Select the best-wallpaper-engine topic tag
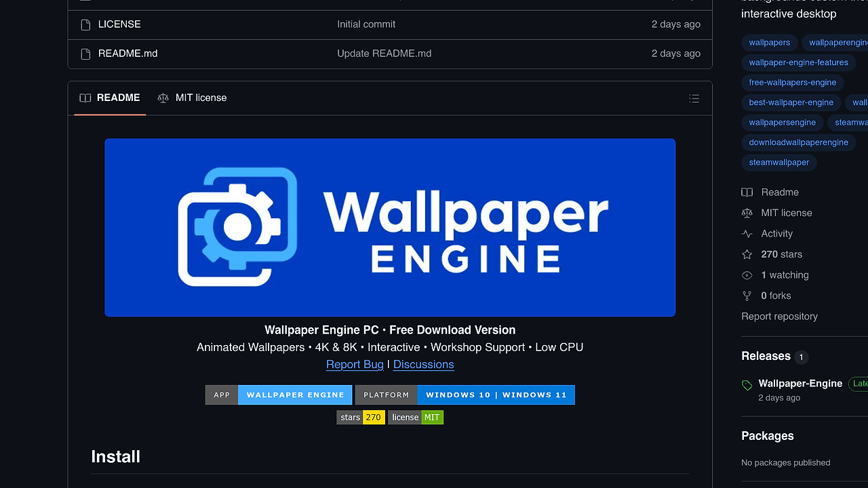 (x=791, y=102)
